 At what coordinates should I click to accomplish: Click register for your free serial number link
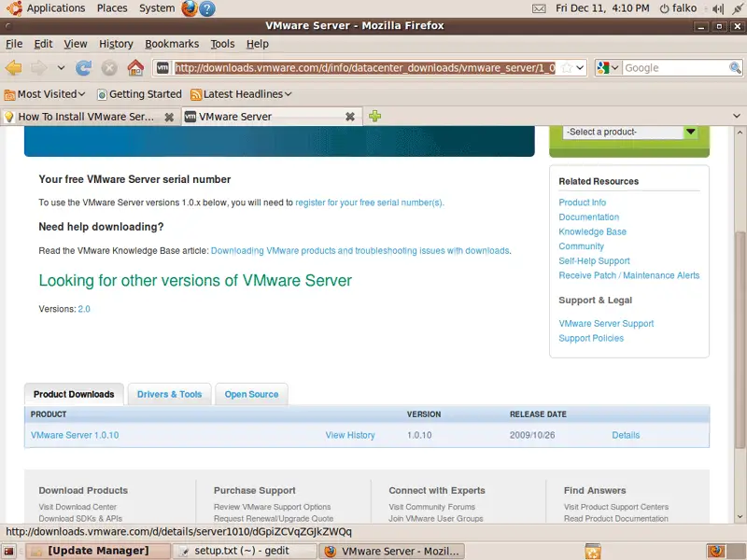[369, 203]
